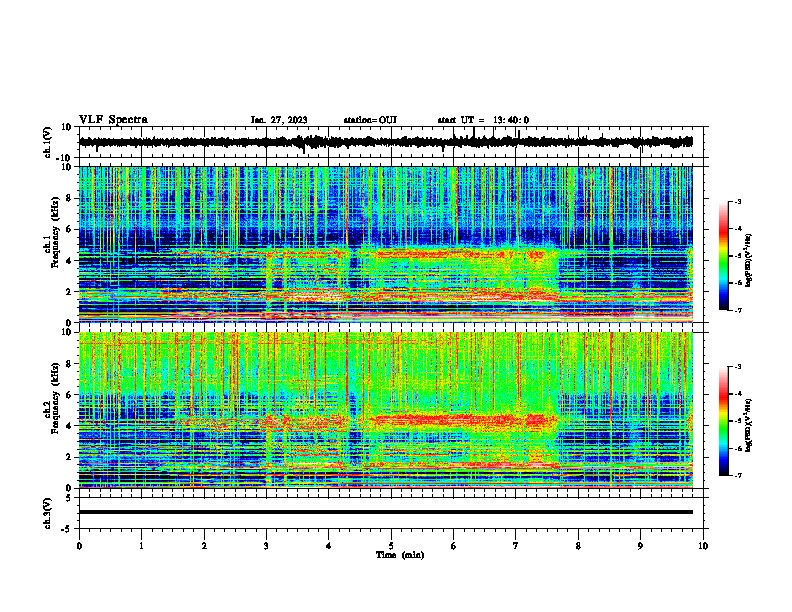
Task: Click the time axis tick label "10"
Action: (x=703, y=546)
